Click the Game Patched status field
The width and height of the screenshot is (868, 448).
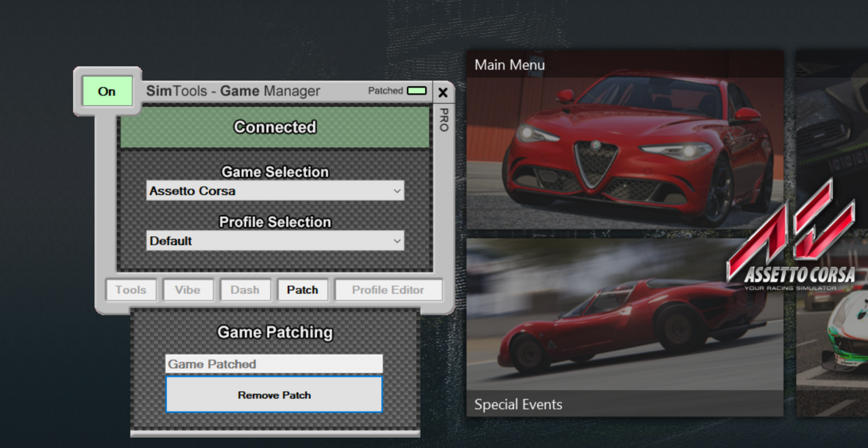274,364
